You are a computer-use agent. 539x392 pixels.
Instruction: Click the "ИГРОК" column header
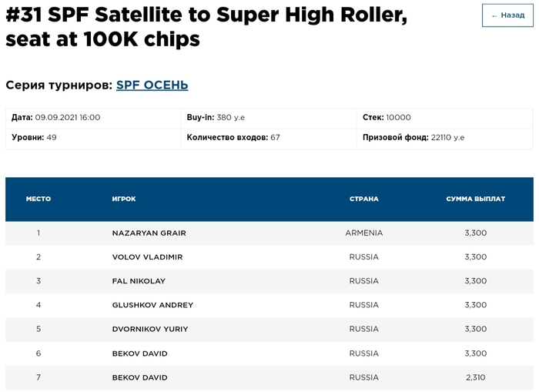[124, 199]
